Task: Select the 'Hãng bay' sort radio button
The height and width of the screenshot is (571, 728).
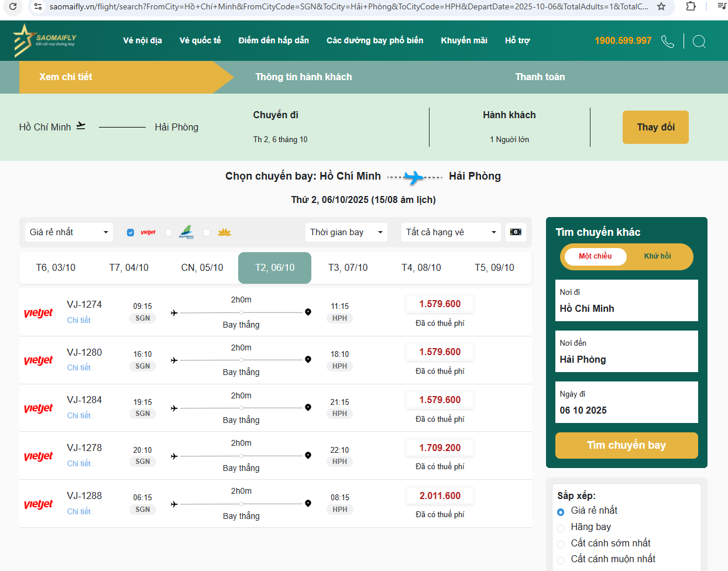Action: (x=561, y=528)
